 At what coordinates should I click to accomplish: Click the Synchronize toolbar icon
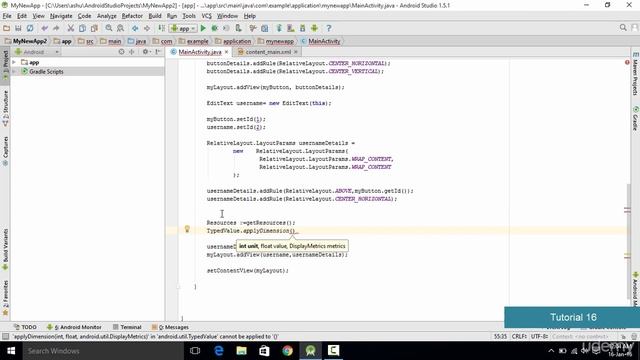pos(30,28)
